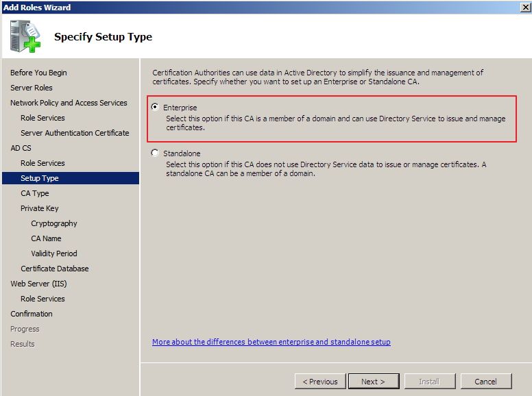Select the Standalone radio button
Viewport: 532px width, 396px height.
(155, 153)
